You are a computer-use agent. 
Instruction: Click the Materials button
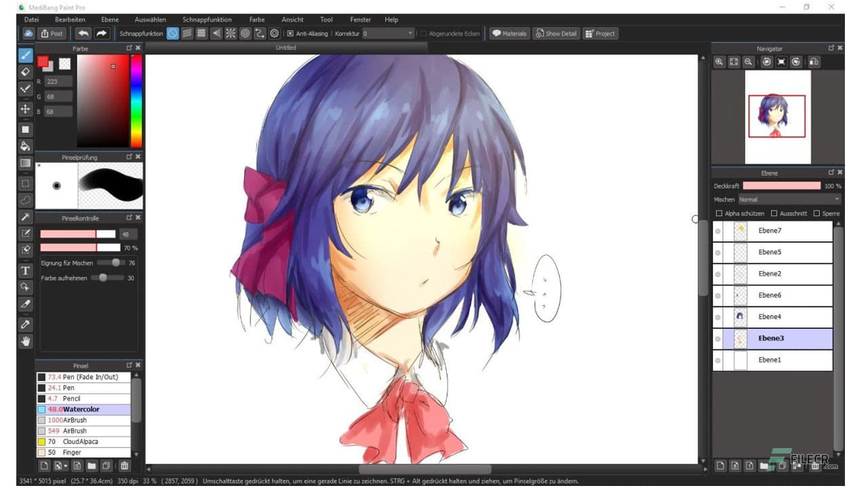tap(509, 33)
